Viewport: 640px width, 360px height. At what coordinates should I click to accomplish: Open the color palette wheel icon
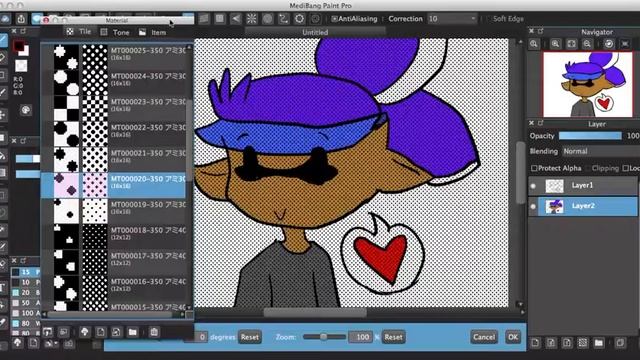(x=26, y=110)
